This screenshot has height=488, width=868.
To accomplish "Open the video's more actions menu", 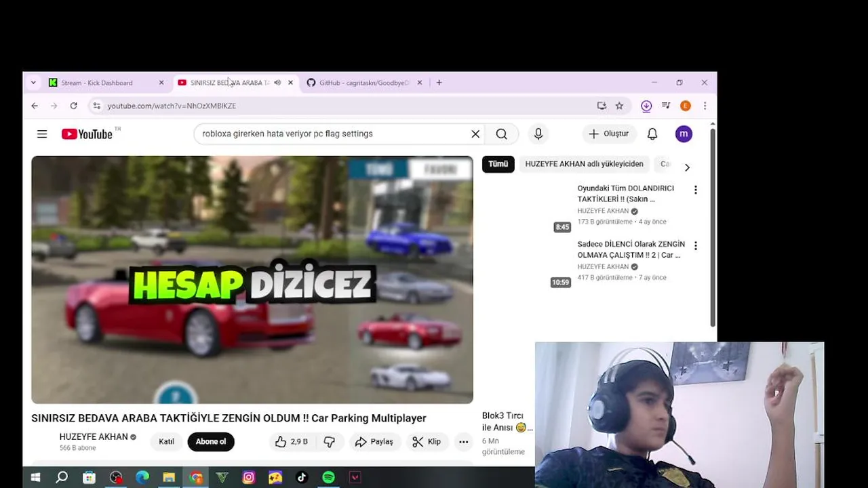I will (x=464, y=442).
